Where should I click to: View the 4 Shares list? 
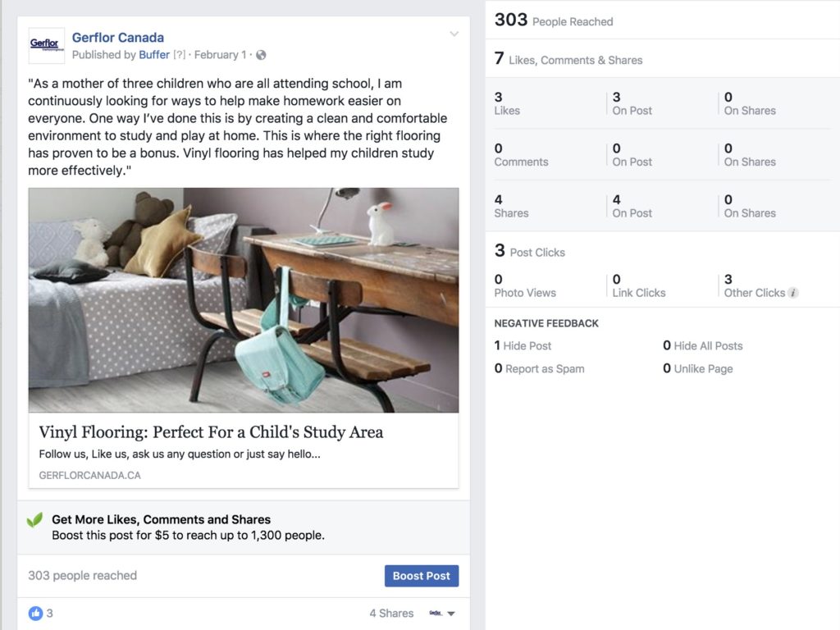coord(391,613)
